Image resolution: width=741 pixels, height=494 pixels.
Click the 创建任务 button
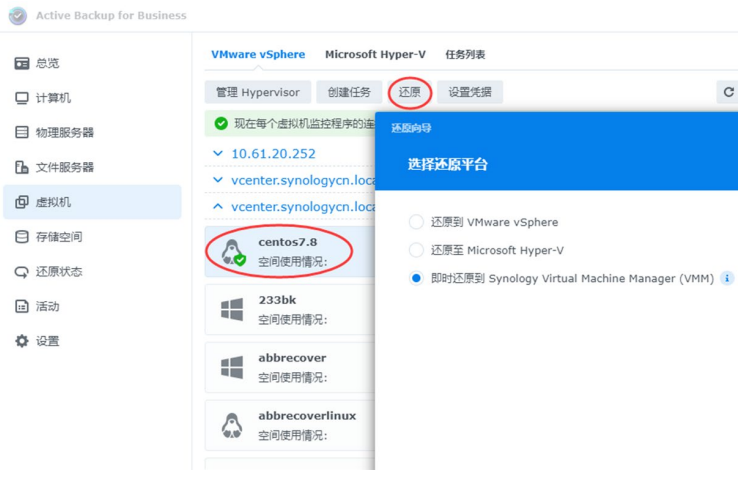pos(349,92)
